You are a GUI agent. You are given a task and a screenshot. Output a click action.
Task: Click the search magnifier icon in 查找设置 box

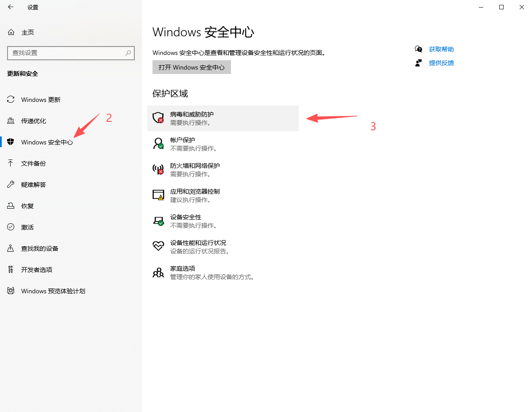(x=128, y=53)
